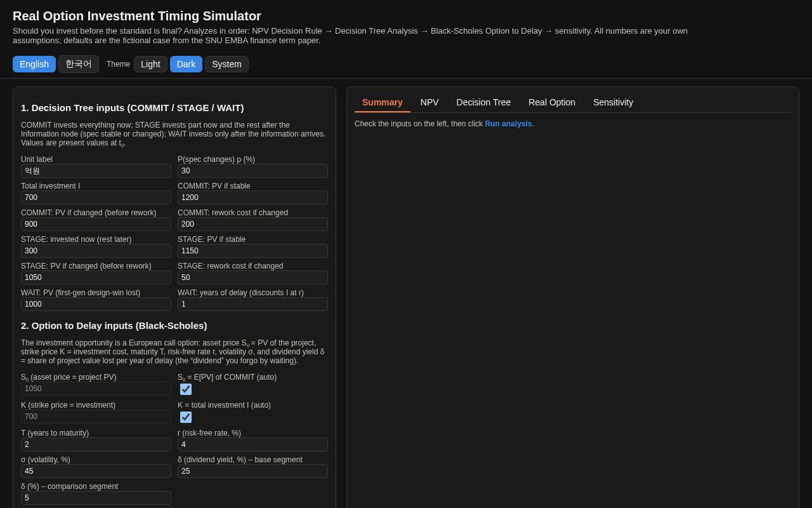Open the Summary tab
812x508 pixels.
click(x=383, y=102)
